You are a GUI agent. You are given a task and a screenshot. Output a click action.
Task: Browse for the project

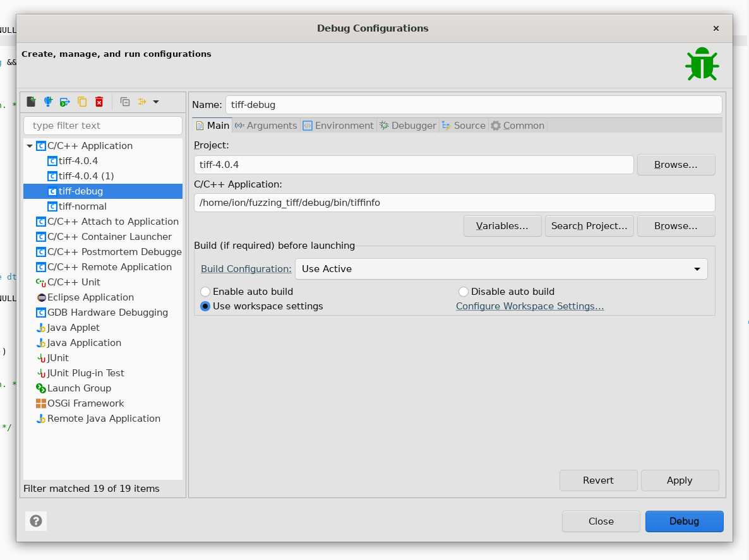[676, 165]
